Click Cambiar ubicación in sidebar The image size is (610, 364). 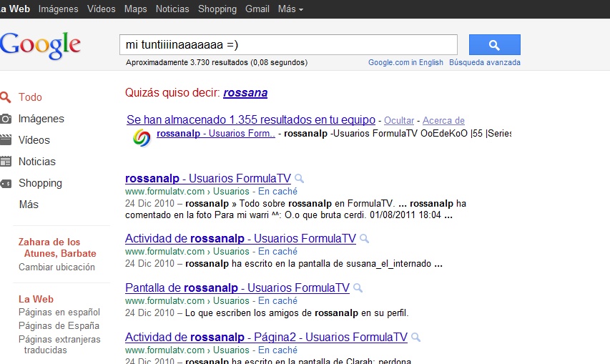coord(56,267)
